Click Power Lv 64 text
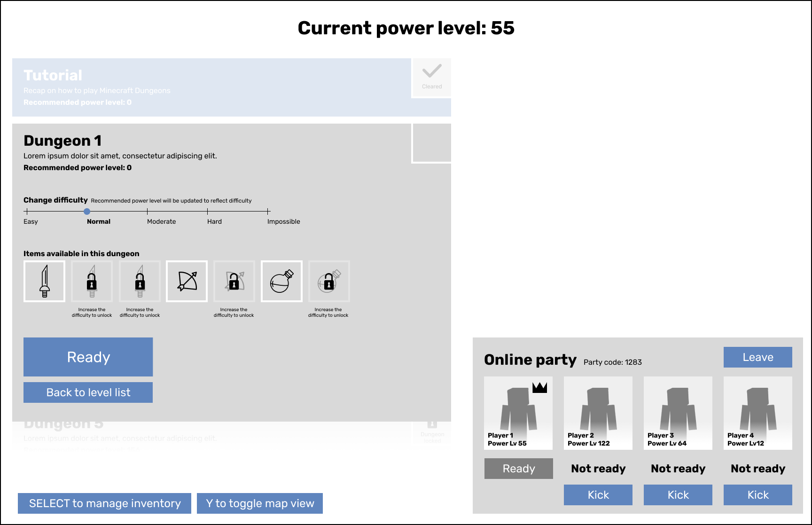812x525 pixels. point(667,443)
